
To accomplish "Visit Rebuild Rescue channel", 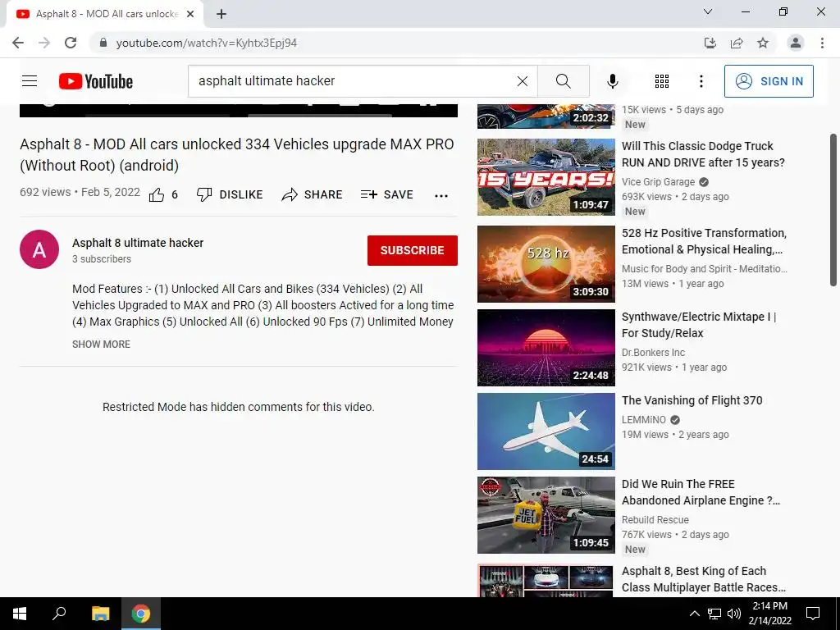I will pyautogui.click(x=655, y=519).
